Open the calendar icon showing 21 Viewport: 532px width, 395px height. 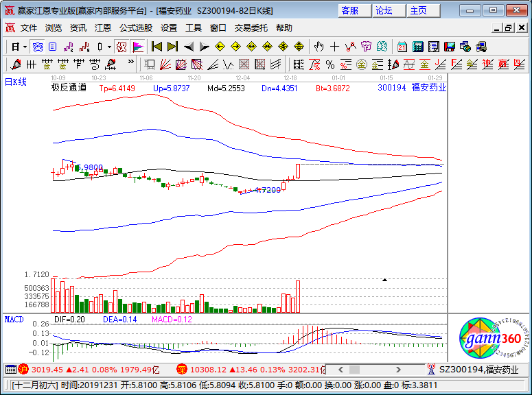(x=402, y=47)
